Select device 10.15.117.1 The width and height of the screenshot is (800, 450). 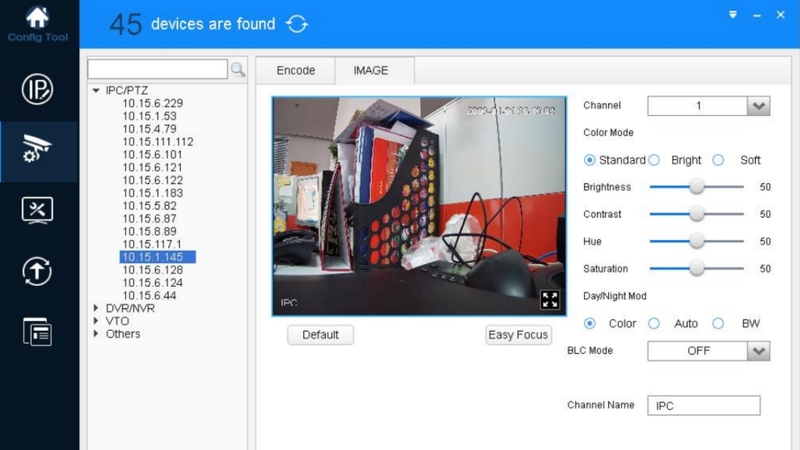tap(152, 244)
